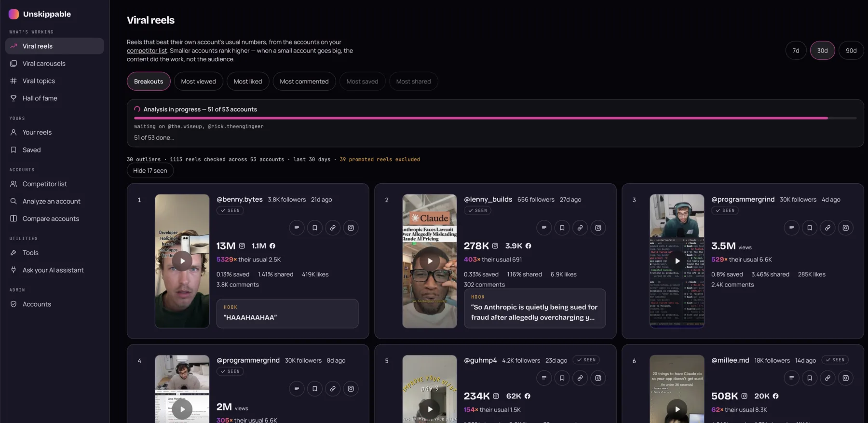Open Compare accounts in sidebar
This screenshot has width=868, height=423.
click(x=54, y=219)
